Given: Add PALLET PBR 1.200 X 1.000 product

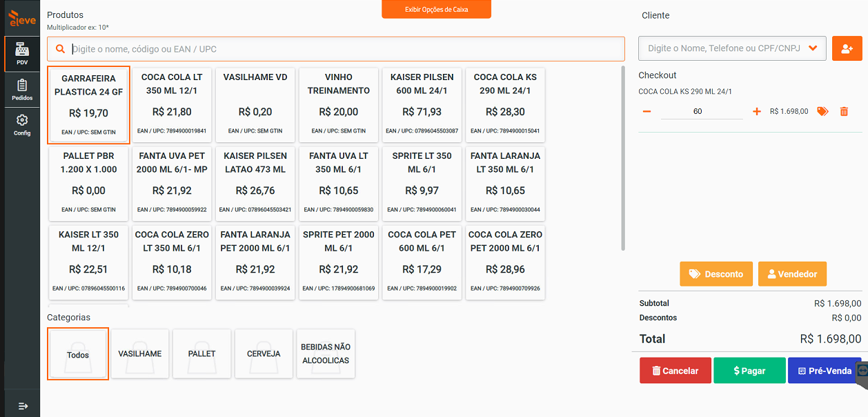Looking at the screenshot, I should click(88, 183).
